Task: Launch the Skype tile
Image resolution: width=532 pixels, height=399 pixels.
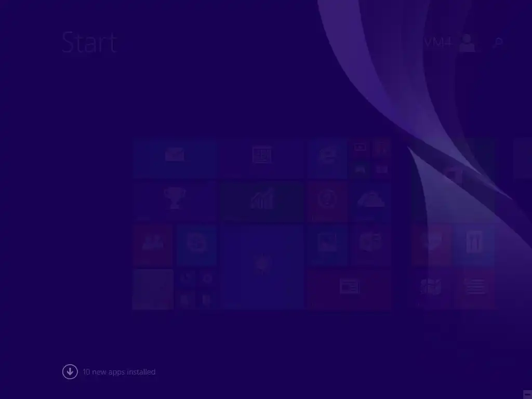Action: click(196, 245)
